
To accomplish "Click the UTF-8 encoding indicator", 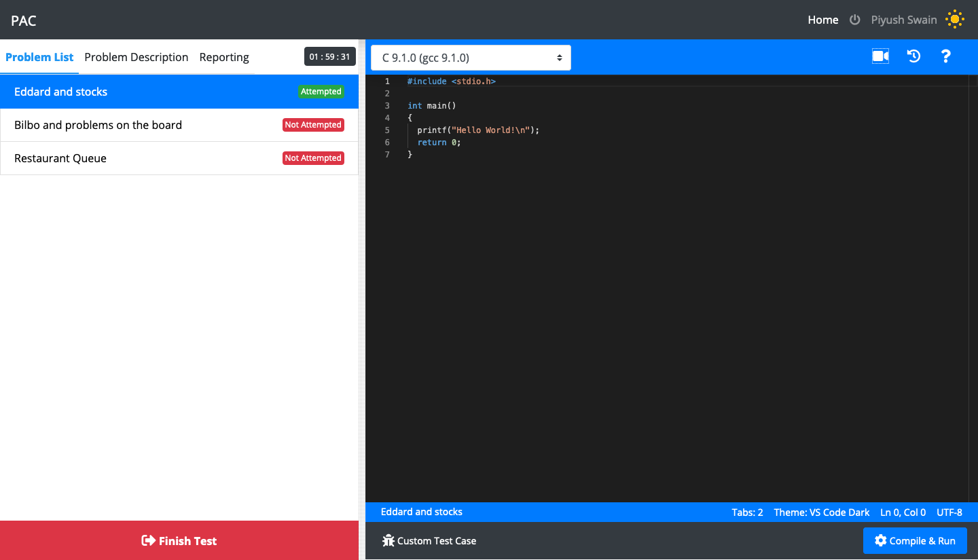I will coord(949,512).
